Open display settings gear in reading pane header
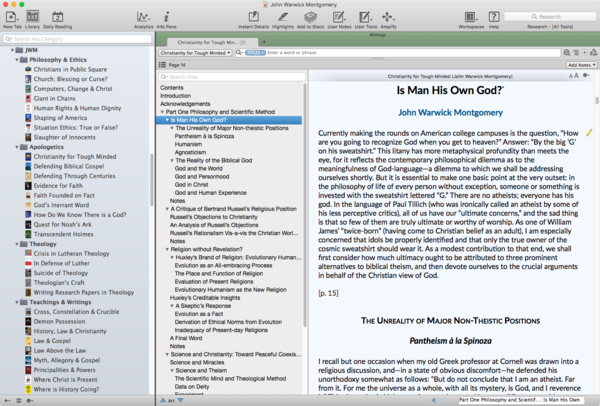Image resolution: width=600 pixels, height=406 pixels. (586, 75)
